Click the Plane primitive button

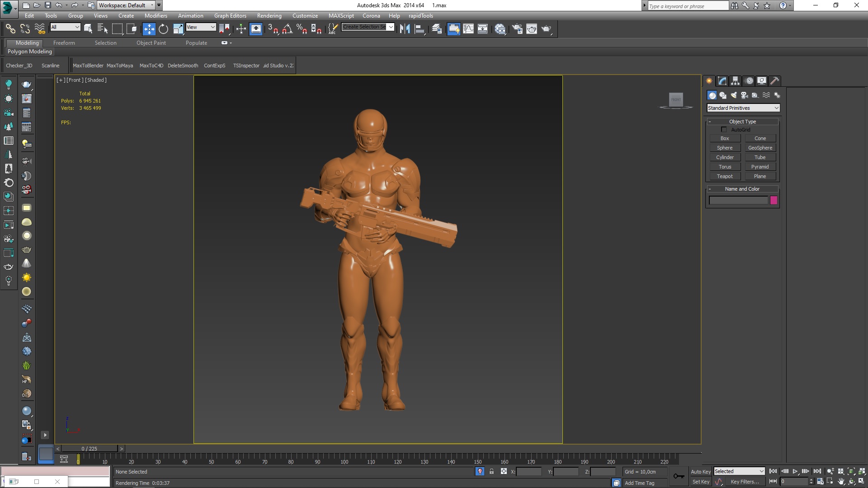point(759,176)
